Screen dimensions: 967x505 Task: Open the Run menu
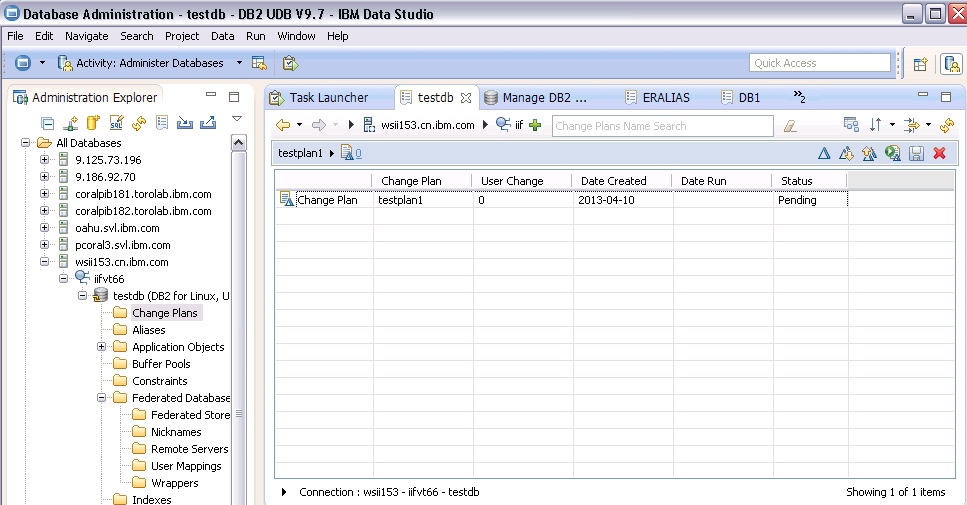(x=256, y=36)
